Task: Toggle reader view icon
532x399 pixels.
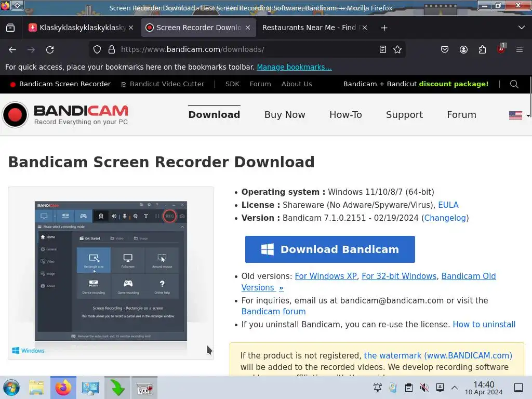Action: [383, 49]
